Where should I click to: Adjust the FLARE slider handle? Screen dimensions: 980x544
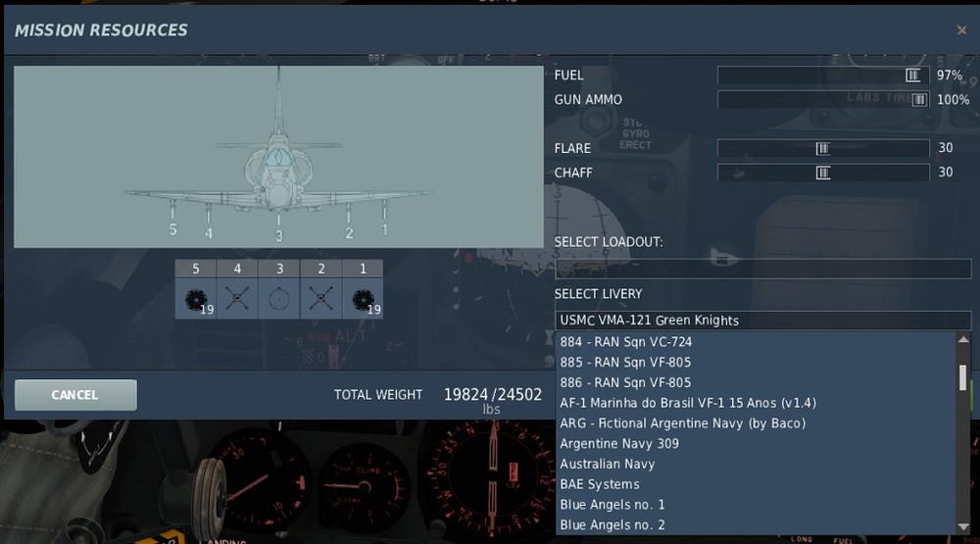822,148
